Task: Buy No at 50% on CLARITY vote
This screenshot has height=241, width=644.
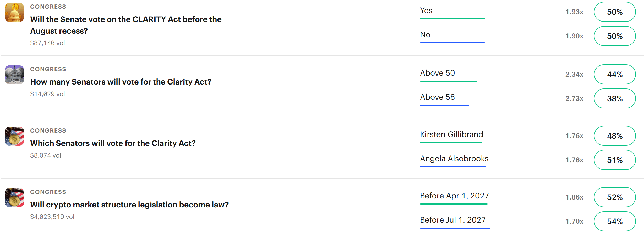Action: [x=615, y=36]
